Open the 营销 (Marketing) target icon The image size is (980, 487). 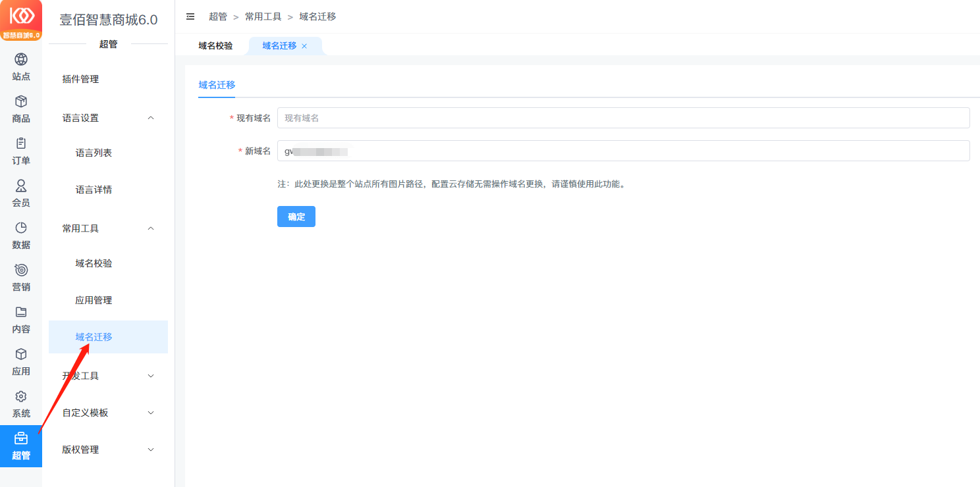tap(21, 270)
